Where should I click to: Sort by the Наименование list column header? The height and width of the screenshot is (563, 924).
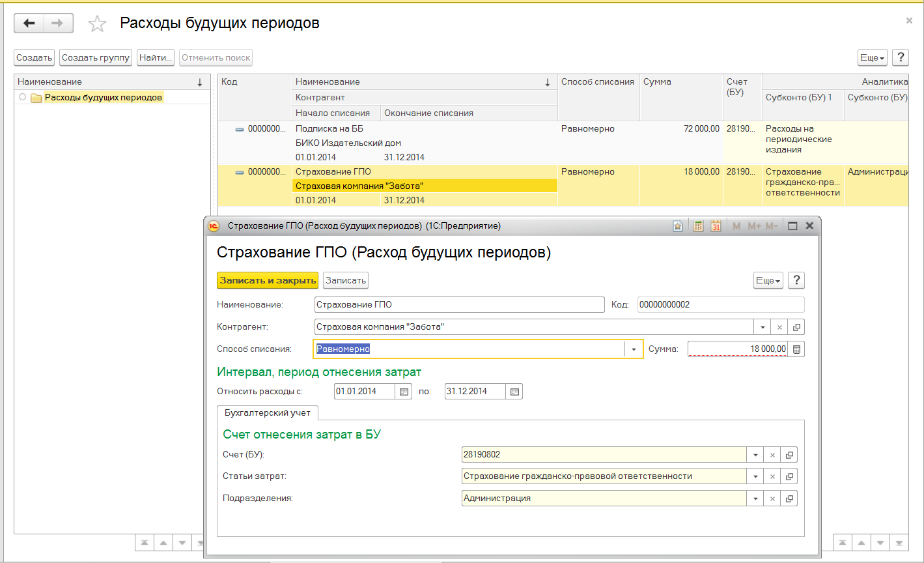tap(425, 82)
